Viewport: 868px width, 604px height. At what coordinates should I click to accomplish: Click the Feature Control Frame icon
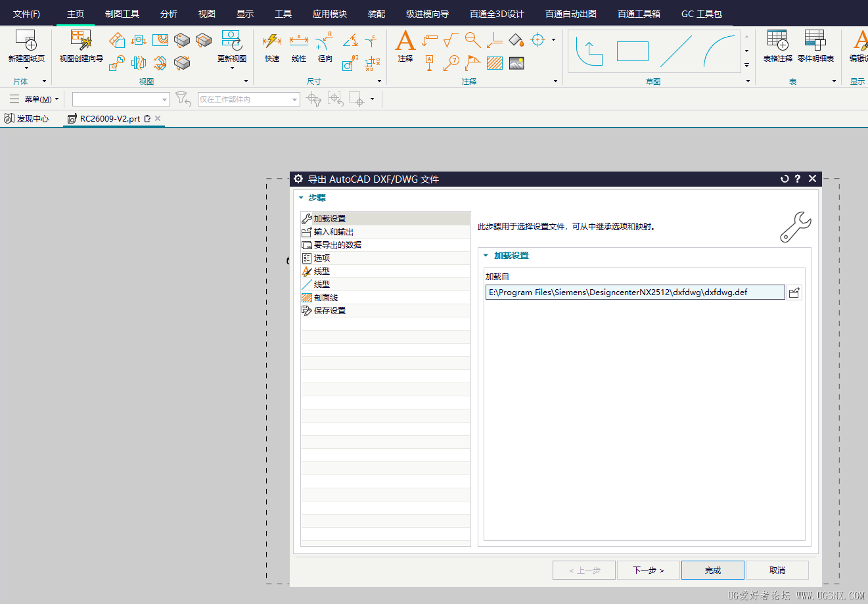[x=429, y=41]
